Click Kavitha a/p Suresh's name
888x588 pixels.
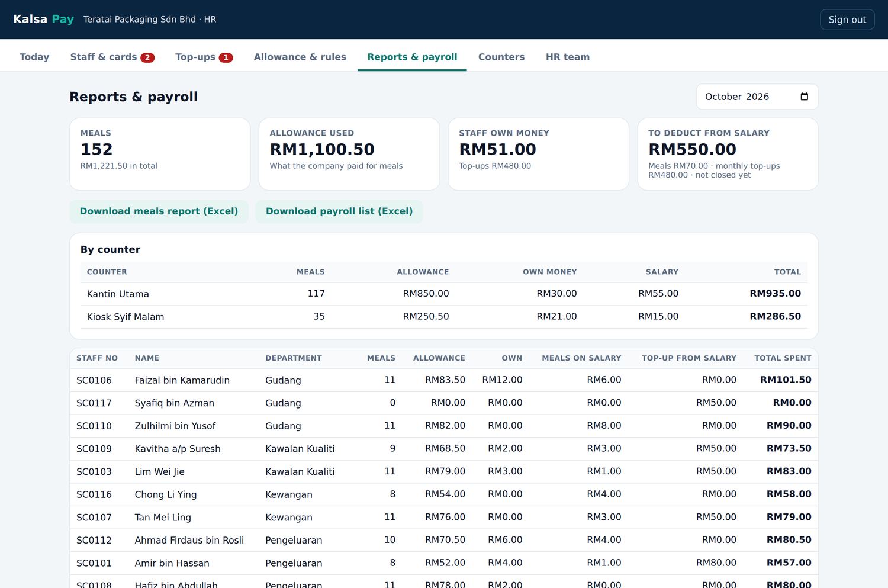coord(178,449)
